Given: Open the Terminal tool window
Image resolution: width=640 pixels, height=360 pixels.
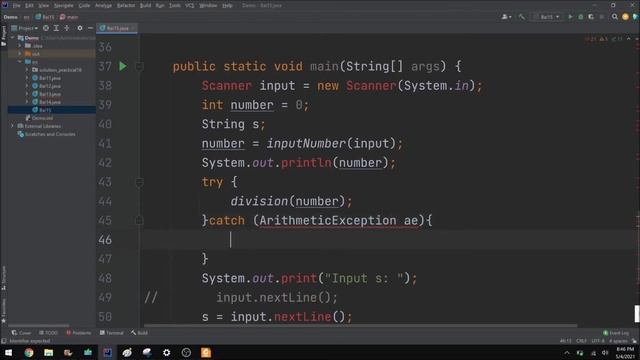Looking at the screenshot, I should click(x=111, y=333).
